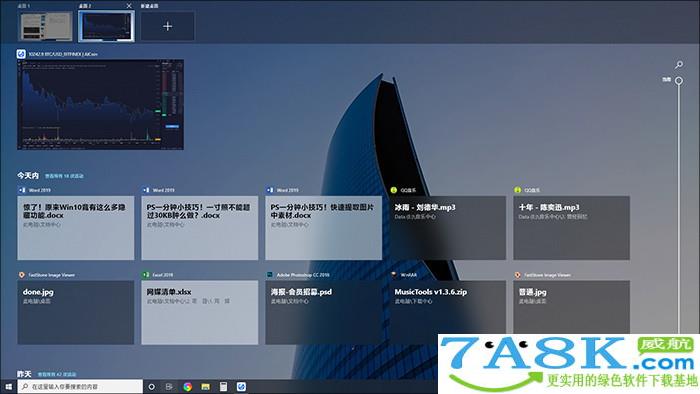Viewport: 700px width, 394px height.
Task: View all 14 activities link for today
Action: (64, 176)
